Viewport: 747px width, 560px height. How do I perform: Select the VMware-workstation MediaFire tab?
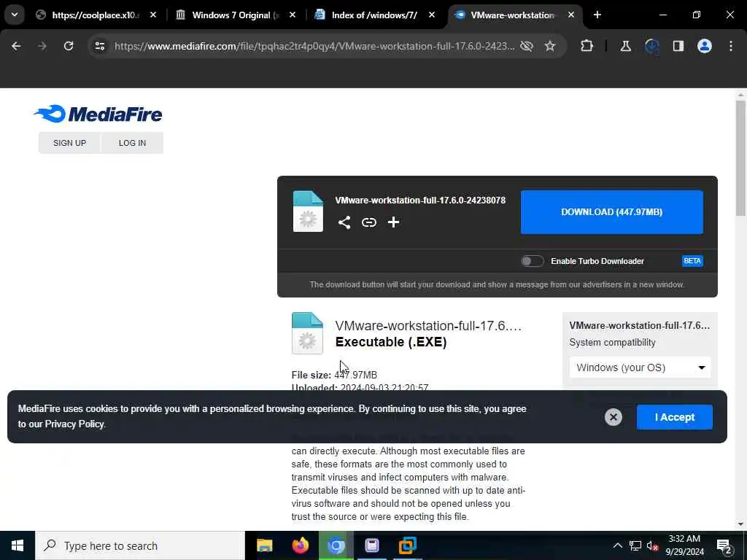click(x=514, y=15)
